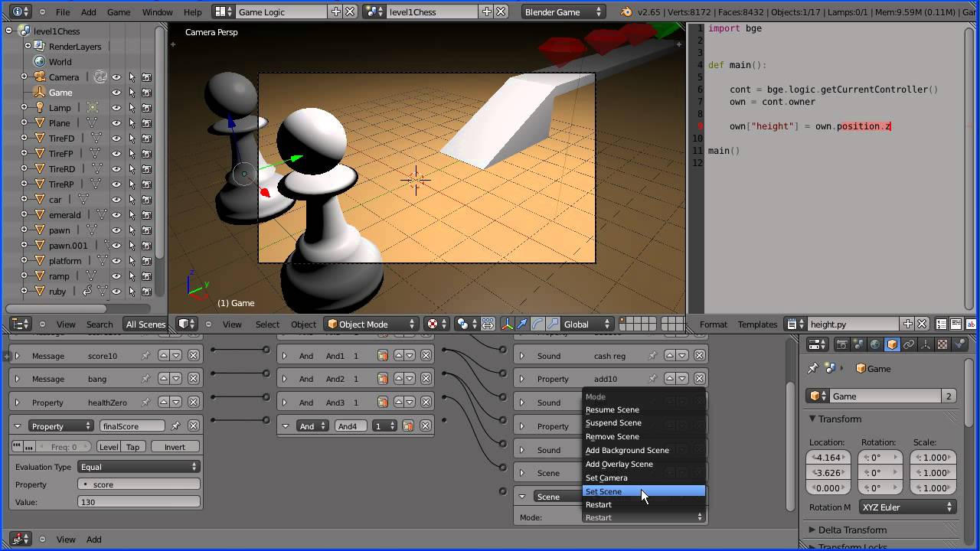This screenshot has height=551, width=980.
Task: Open the Global orientation dropdown
Action: (586, 324)
